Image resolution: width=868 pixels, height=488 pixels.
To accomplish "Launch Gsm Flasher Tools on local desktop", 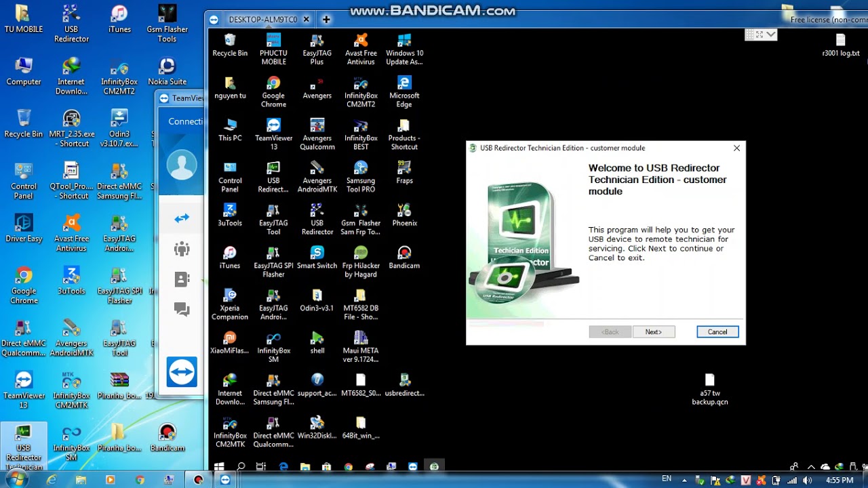I will click(167, 24).
